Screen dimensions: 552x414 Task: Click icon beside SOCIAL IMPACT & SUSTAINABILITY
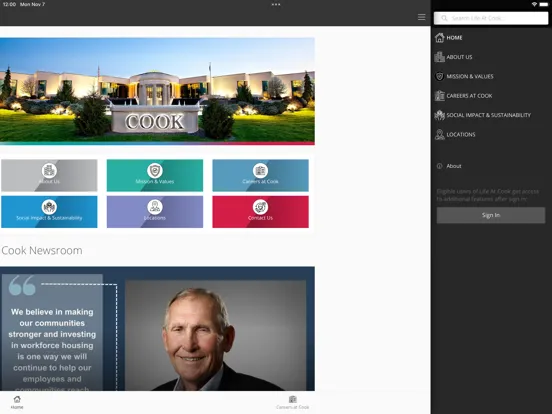[x=439, y=115]
